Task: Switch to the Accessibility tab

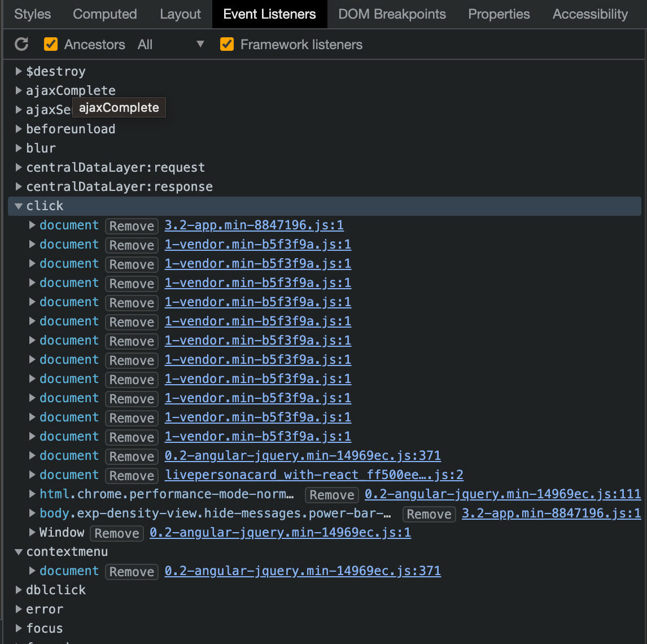Action: pos(590,14)
